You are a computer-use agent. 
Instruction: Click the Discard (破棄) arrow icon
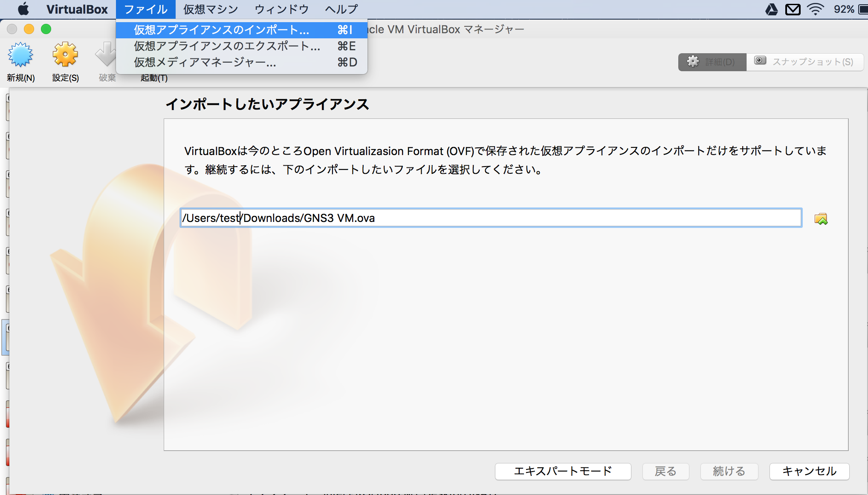click(x=106, y=55)
